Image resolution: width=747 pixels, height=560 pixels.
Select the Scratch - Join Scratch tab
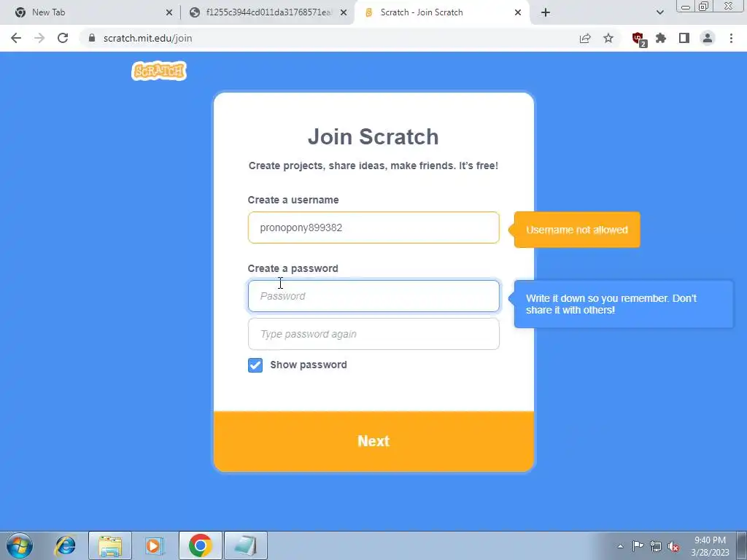pos(441,12)
